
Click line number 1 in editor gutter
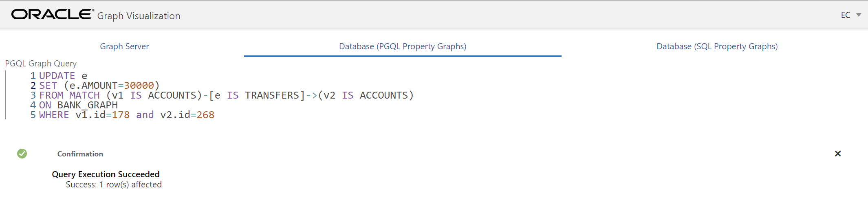tap(33, 76)
